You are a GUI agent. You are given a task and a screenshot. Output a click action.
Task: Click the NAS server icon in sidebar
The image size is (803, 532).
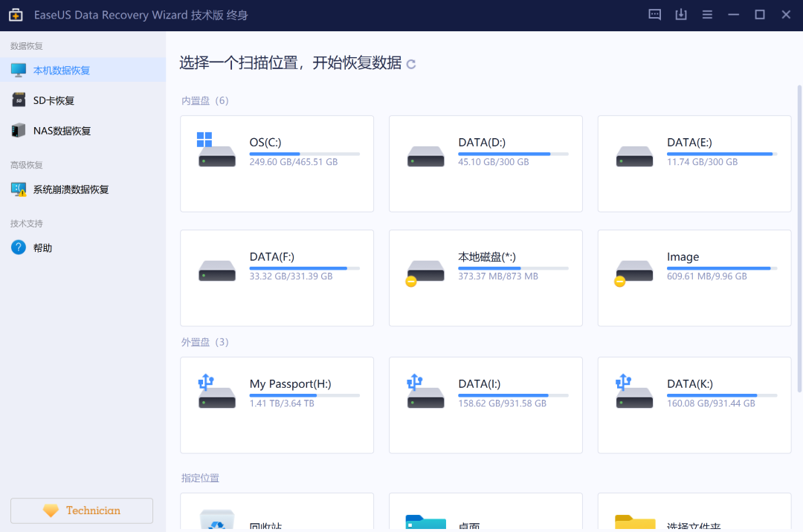[19, 130]
